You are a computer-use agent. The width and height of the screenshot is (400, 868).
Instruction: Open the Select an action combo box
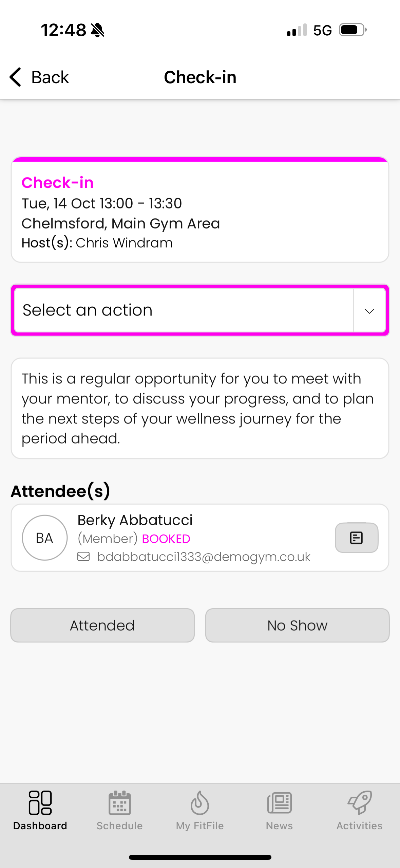click(183, 310)
